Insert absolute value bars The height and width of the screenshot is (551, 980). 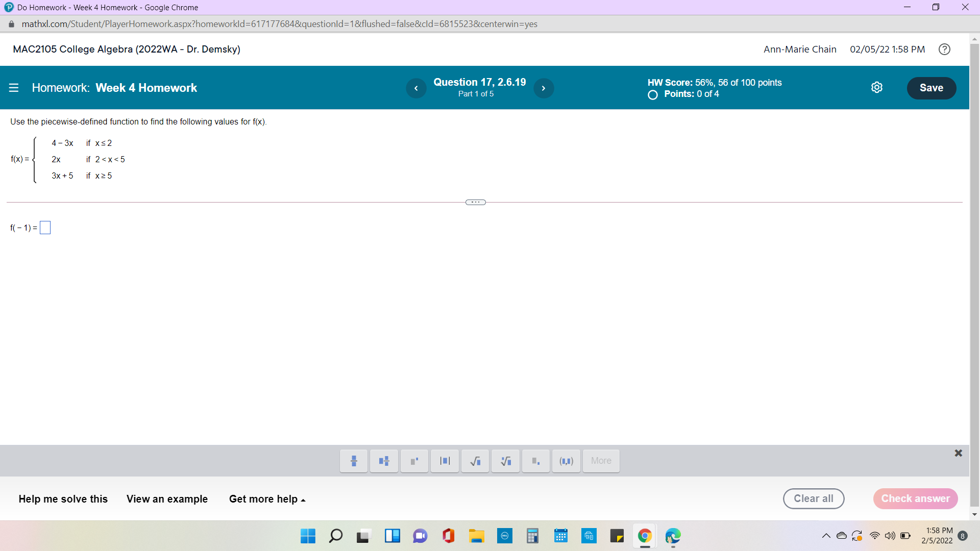[x=445, y=461]
